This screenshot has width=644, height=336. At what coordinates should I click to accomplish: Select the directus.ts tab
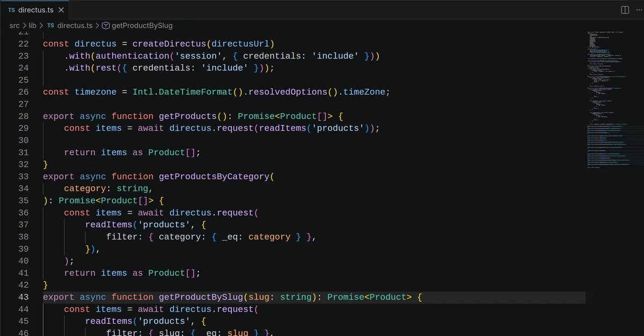[x=35, y=10]
